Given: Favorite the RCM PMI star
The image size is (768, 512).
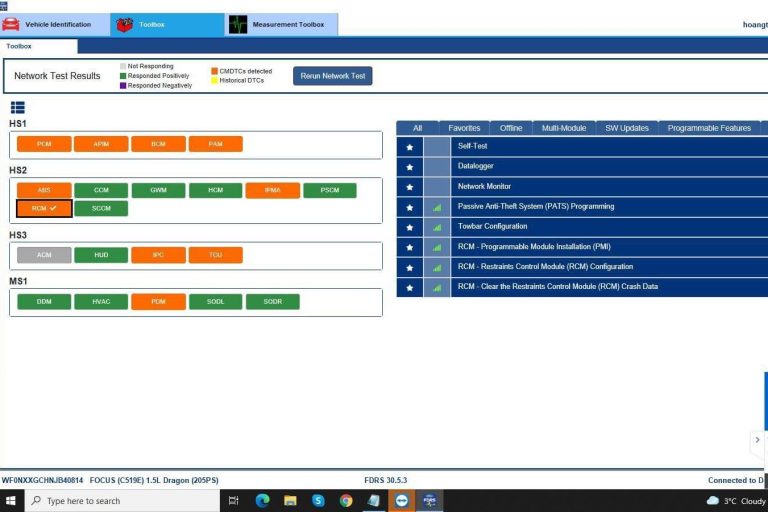Looking at the screenshot, I should click(x=410, y=247).
